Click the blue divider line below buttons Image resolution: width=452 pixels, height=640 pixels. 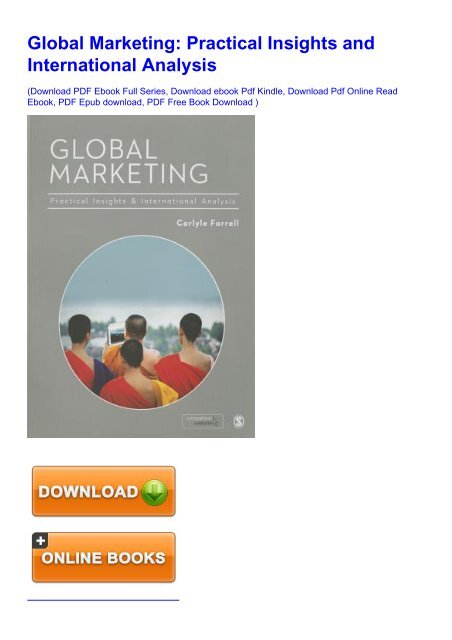point(103,600)
